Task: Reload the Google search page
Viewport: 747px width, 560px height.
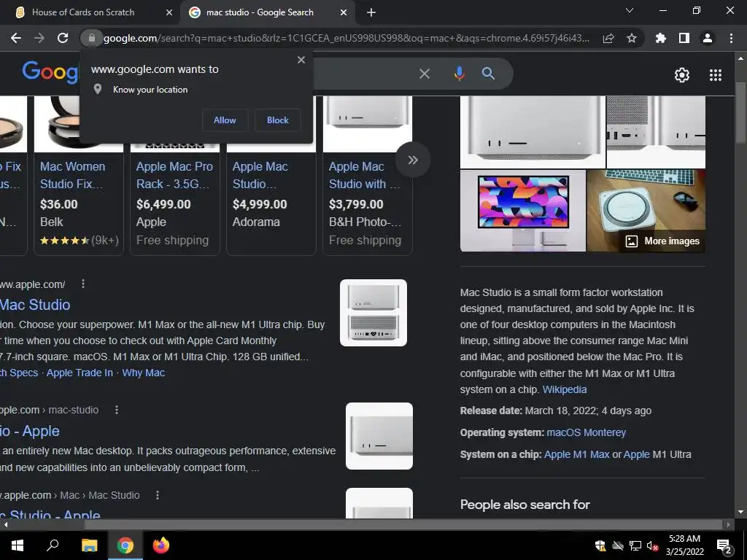Action: click(x=63, y=38)
